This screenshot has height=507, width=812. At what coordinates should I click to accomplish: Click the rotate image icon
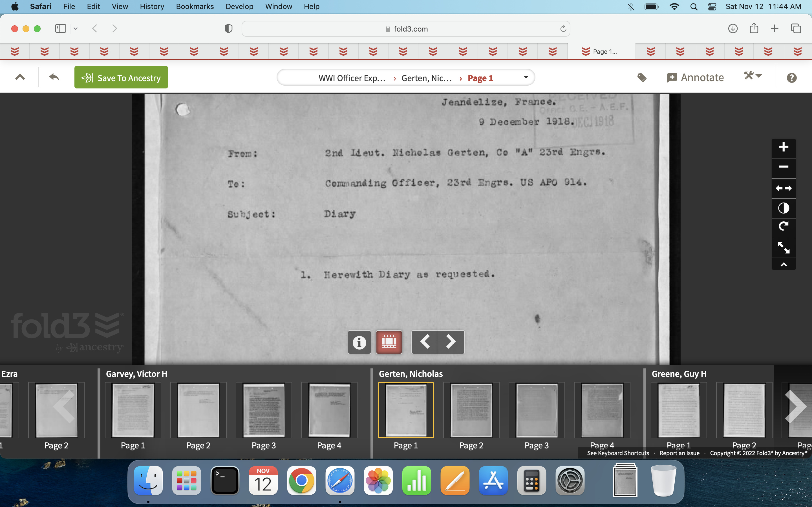tap(783, 227)
